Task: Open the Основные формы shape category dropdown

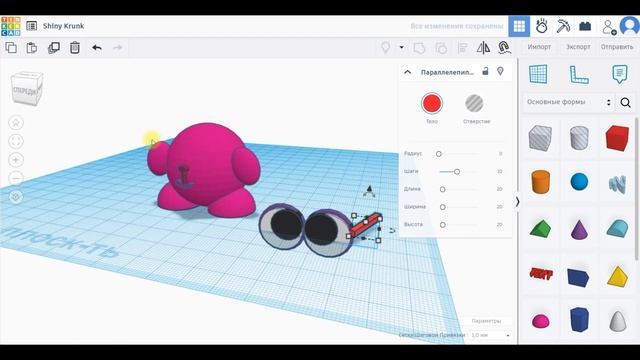Action: click(568, 102)
